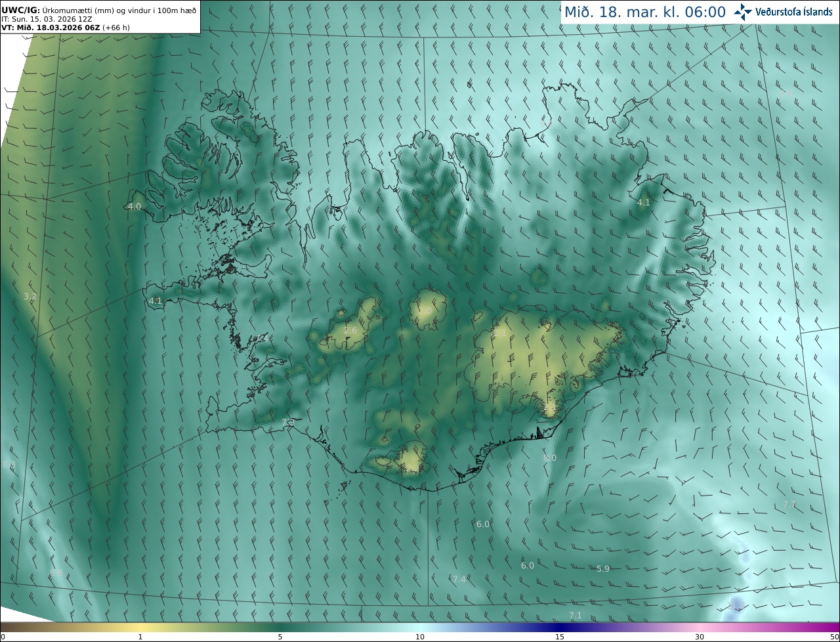Click the 4.0 precipitation value on the map
Image resolution: width=840 pixels, height=642 pixels.
[x=135, y=206]
